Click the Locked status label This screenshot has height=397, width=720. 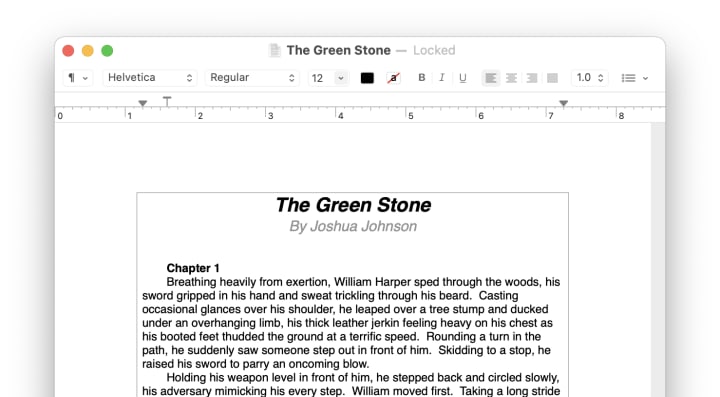[x=434, y=50]
